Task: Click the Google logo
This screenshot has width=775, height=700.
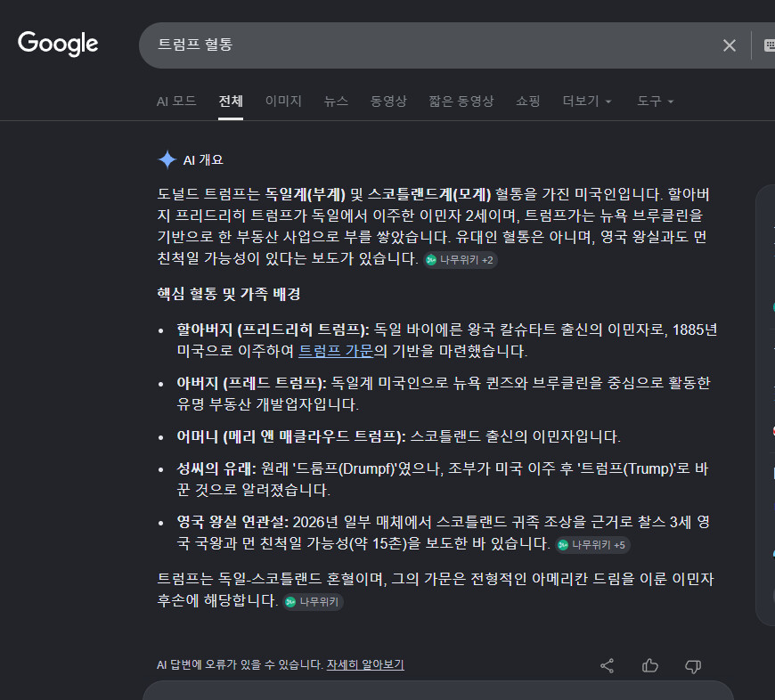Action: point(58,44)
